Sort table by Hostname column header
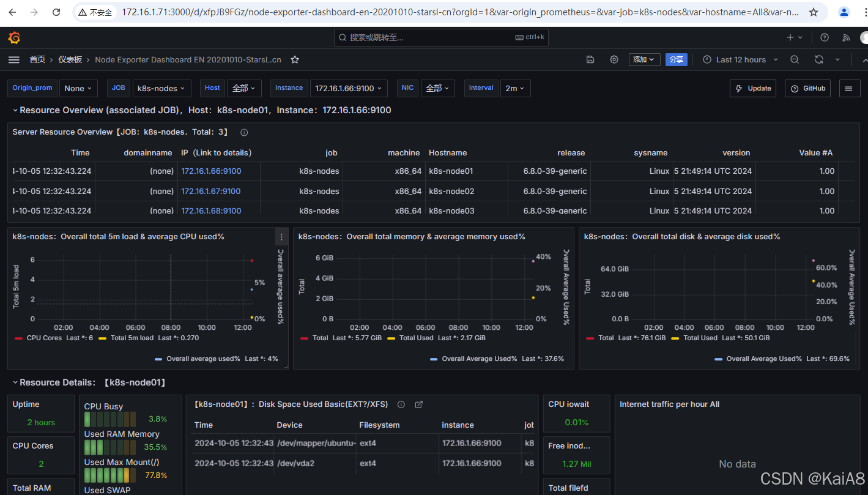Image resolution: width=868 pixels, height=495 pixels. [x=448, y=152]
